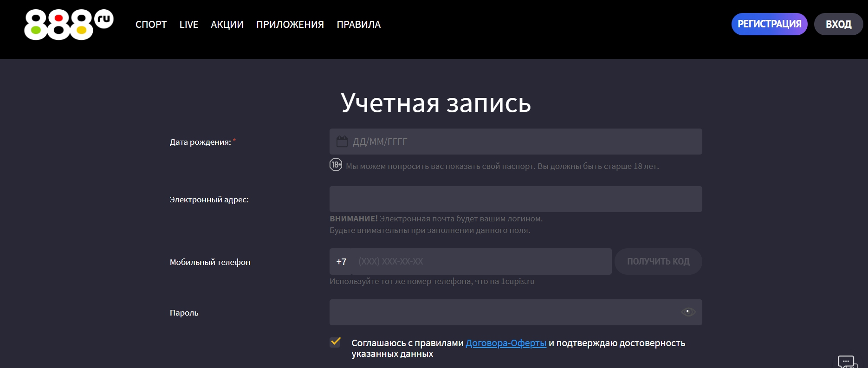Click the 18+ age restriction icon
This screenshot has width=868, height=368.
coord(336,165)
